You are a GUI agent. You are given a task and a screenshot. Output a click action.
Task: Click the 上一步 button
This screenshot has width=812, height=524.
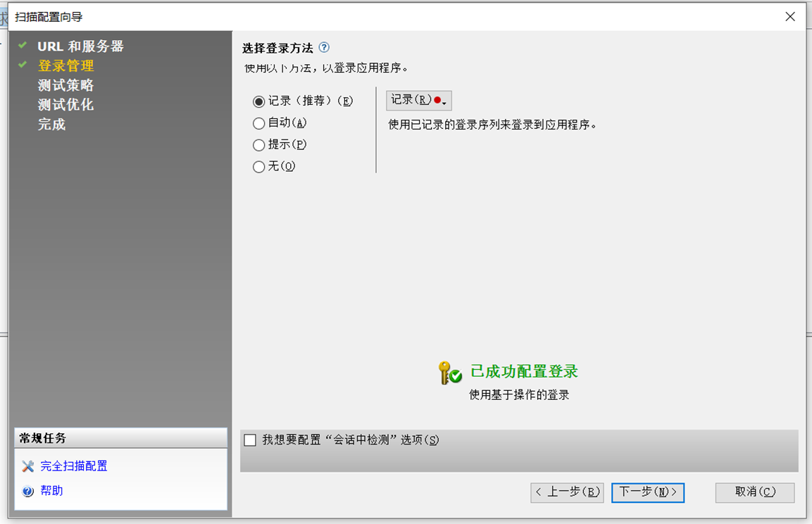(567, 492)
